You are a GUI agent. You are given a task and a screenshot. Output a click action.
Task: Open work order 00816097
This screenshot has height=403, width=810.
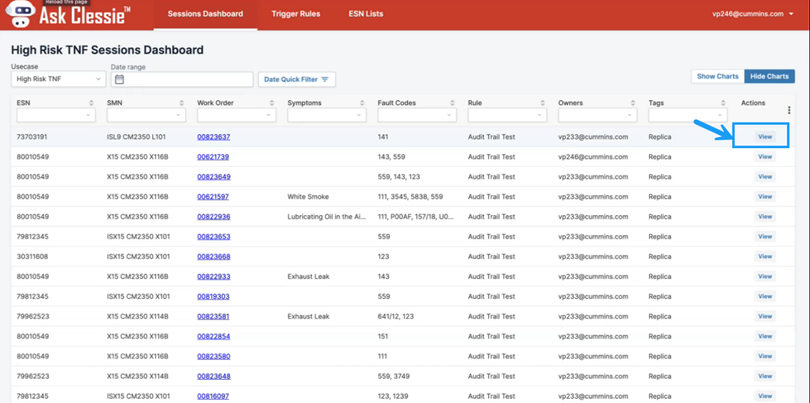coord(213,396)
